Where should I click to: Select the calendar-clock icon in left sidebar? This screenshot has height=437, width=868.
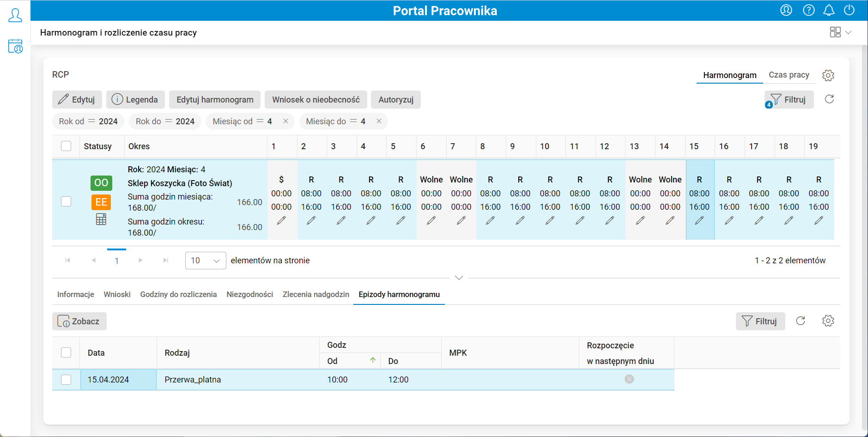pos(15,46)
